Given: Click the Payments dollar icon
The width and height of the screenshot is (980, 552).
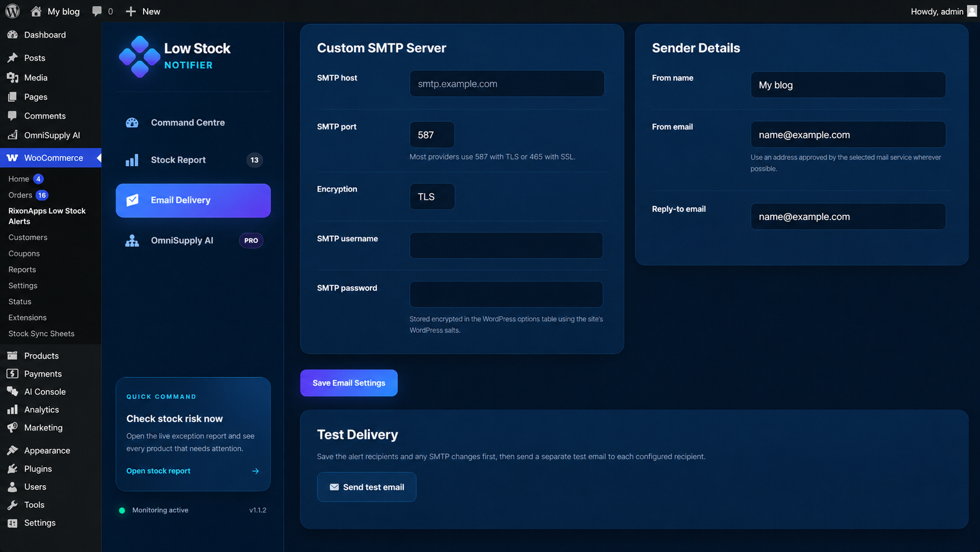Looking at the screenshot, I should (x=12, y=374).
